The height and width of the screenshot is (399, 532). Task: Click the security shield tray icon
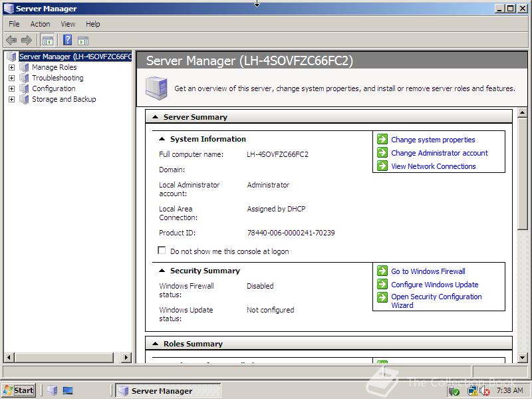pos(454,391)
